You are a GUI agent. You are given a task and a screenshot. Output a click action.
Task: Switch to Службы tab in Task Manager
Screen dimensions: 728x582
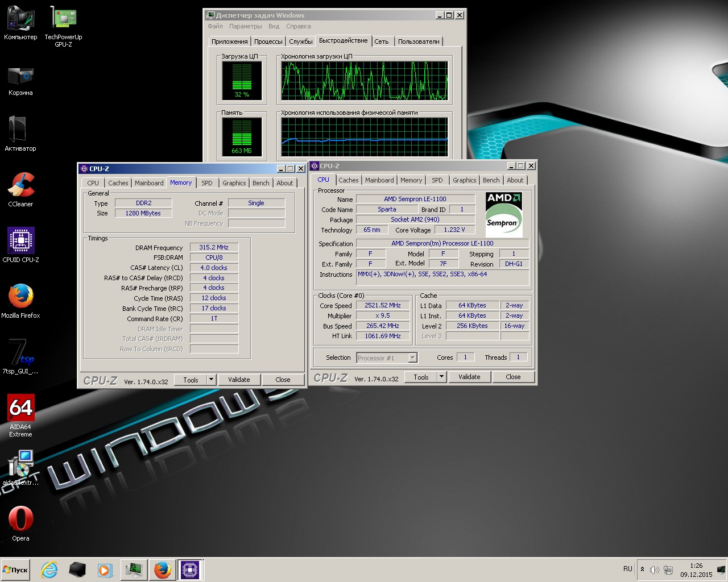tap(300, 41)
